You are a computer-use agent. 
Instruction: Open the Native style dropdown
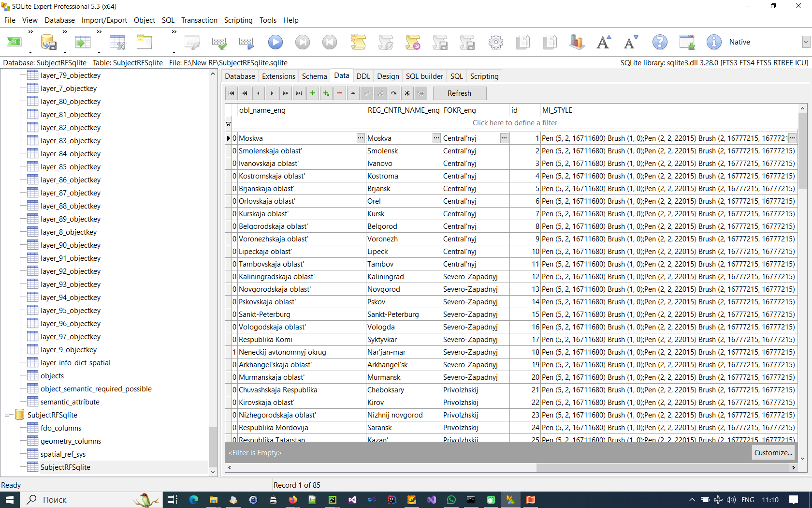(x=806, y=42)
